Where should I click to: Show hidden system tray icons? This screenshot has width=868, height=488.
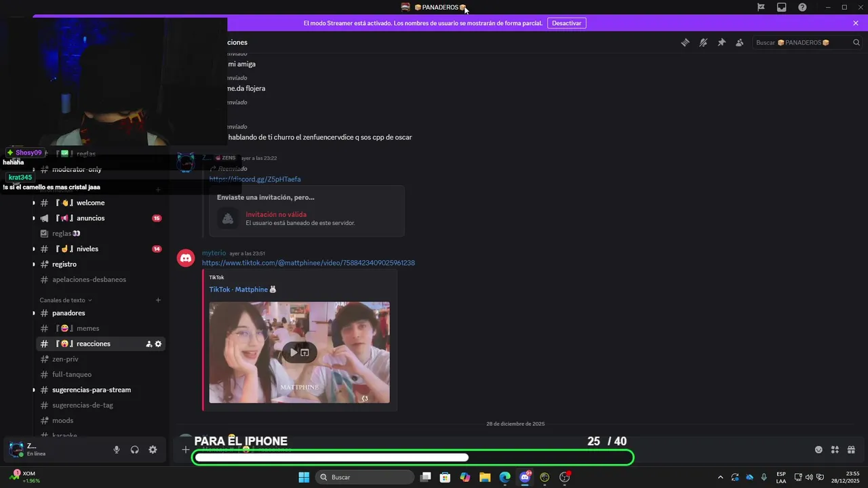point(720,477)
